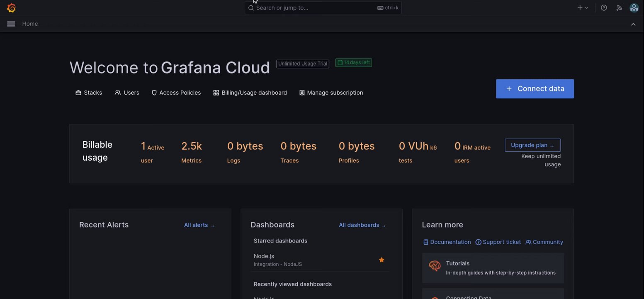Click the 'Dashboards' panel heading
This screenshot has width=644, height=299.
coord(272,225)
